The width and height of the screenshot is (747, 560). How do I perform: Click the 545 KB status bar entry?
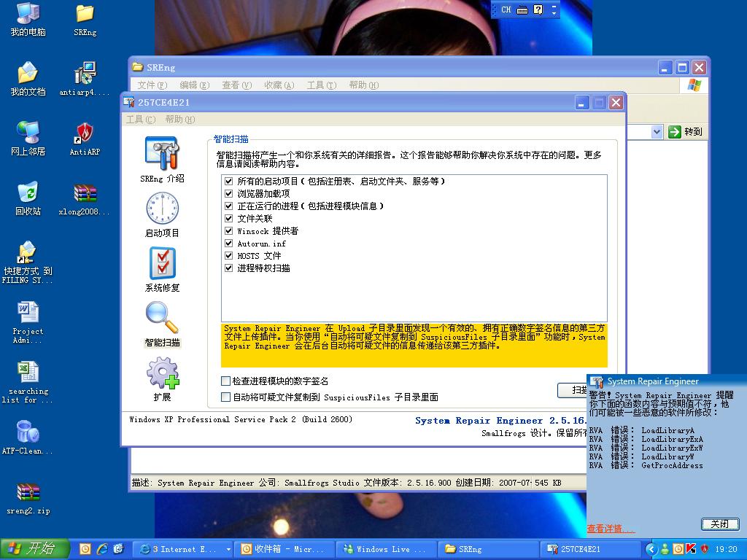[x=548, y=483]
